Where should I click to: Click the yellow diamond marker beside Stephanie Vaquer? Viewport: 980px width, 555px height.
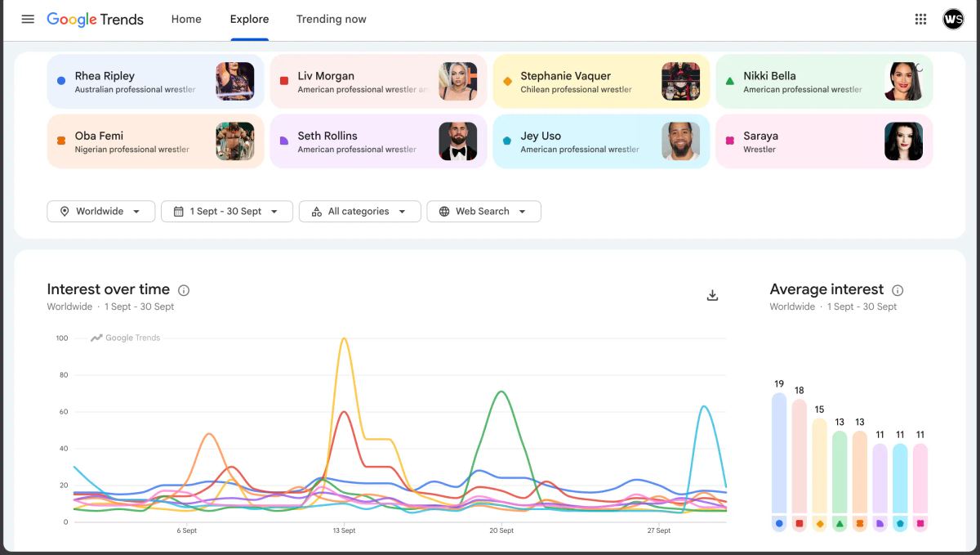click(x=507, y=81)
